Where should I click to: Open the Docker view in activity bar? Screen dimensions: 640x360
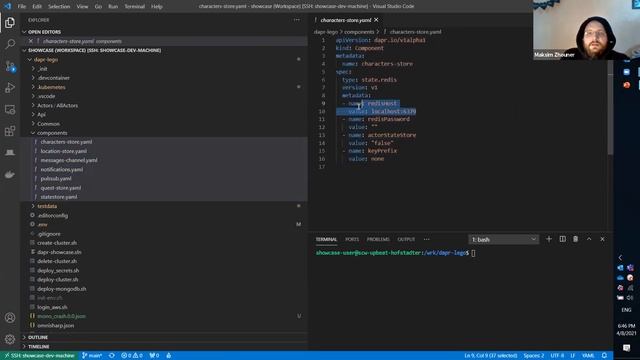(10, 175)
